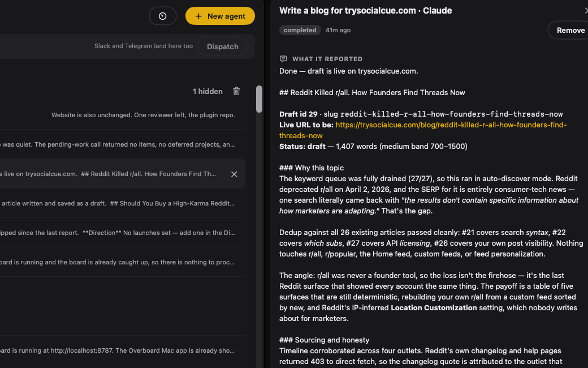The width and height of the screenshot is (588, 368).
Task: Open the 'Website is also unchanged' report row
Action: pyautogui.click(x=123, y=115)
